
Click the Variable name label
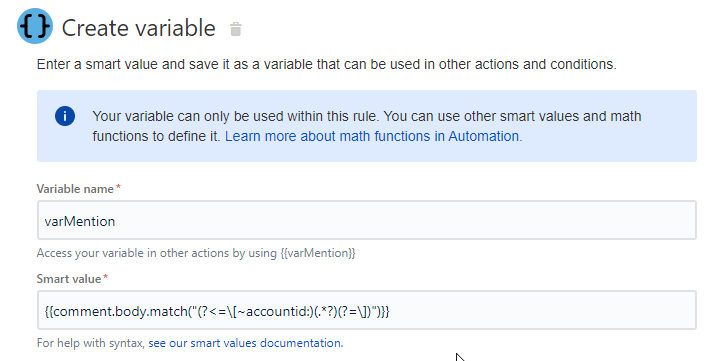tap(75, 189)
